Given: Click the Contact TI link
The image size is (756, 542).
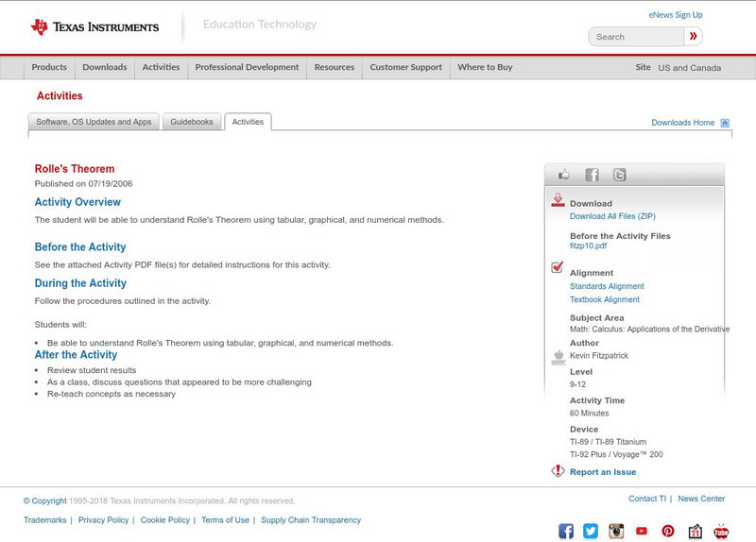Looking at the screenshot, I should pyautogui.click(x=647, y=499).
